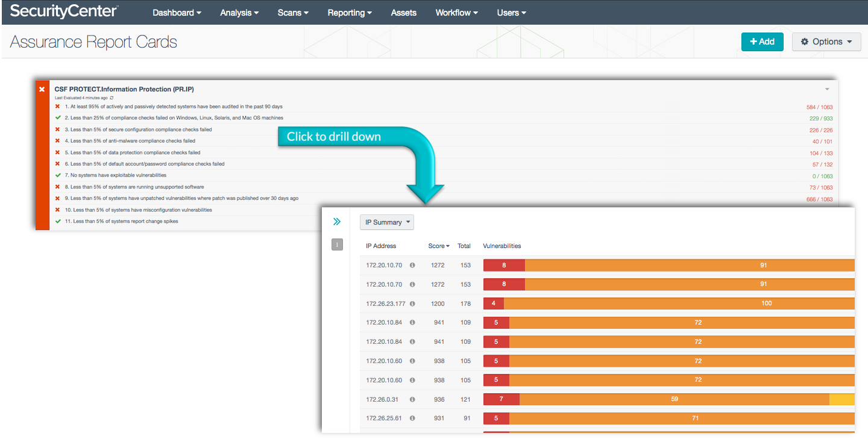Click the double-chevron icon in the drill-down panel
Screen dimensions: 868x445
336,221
